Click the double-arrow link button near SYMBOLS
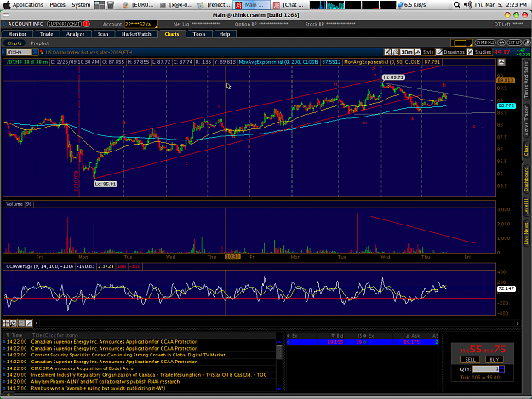This screenshot has width=532, height=399. click(501, 43)
